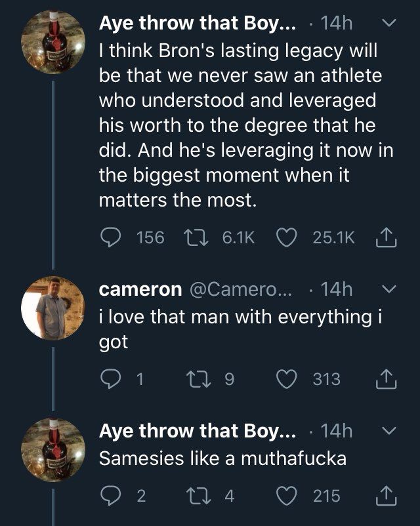
Task: Open options chevron on the first tweet
Action: click(388, 24)
